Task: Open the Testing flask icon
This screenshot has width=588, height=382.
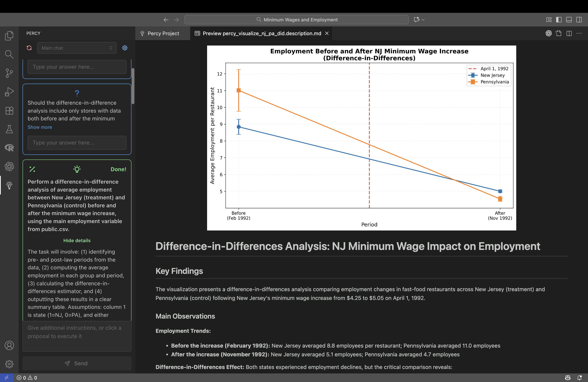Action: (9, 129)
